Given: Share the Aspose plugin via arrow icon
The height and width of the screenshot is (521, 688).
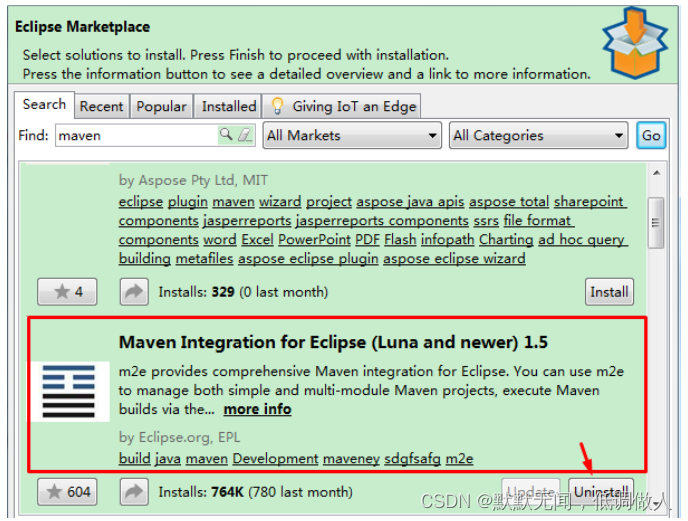Looking at the screenshot, I should click(134, 291).
